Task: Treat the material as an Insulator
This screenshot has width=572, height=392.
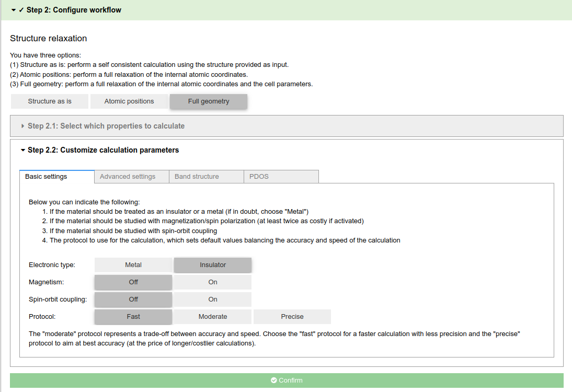Action: pyautogui.click(x=212, y=265)
